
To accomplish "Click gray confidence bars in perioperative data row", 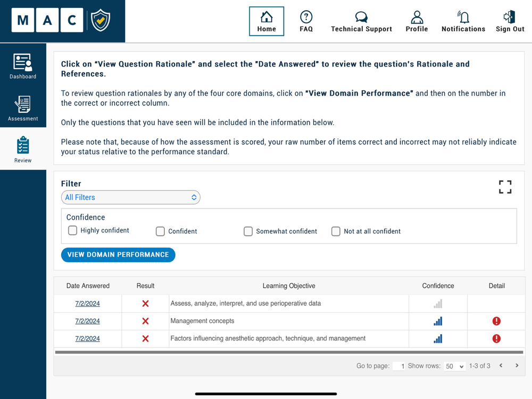I will click(438, 304).
